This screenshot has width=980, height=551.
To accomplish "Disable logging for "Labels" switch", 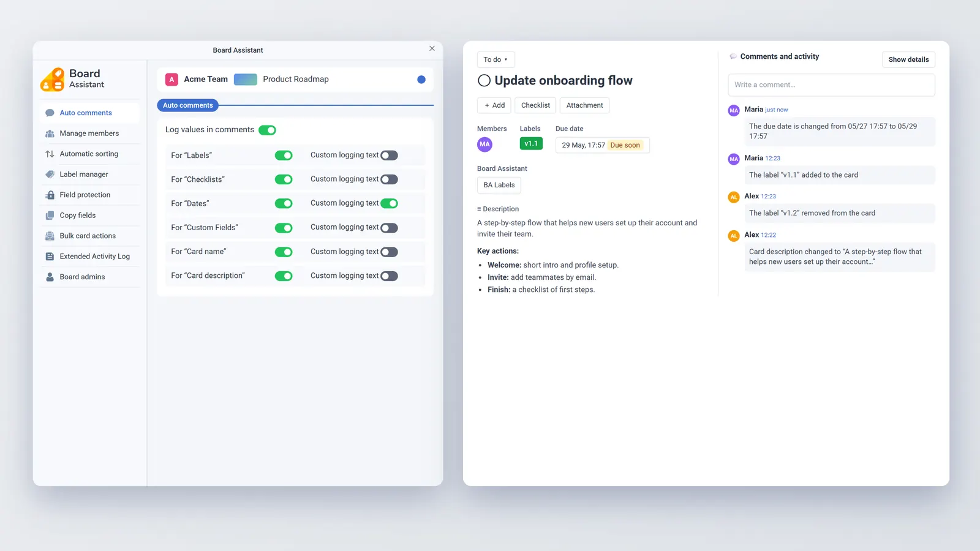I will [x=284, y=156].
